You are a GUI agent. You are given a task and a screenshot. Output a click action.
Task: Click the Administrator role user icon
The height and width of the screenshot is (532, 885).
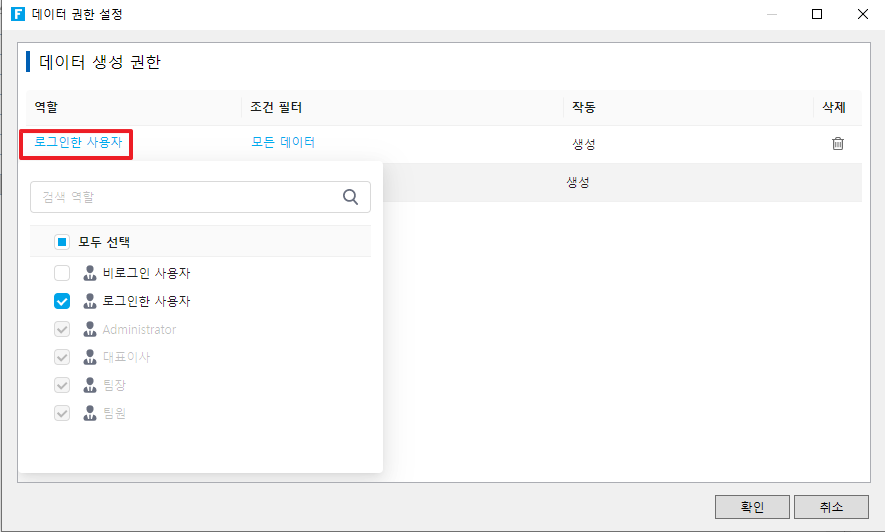coord(90,329)
